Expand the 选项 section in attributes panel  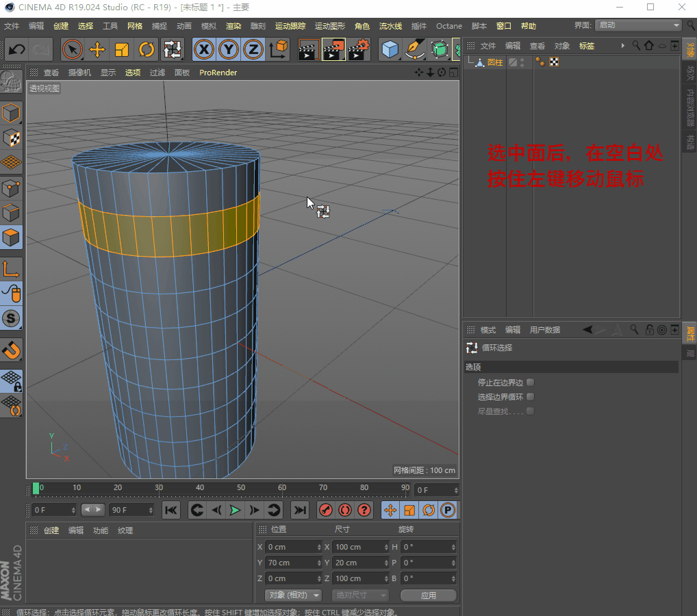coord(474,368)
